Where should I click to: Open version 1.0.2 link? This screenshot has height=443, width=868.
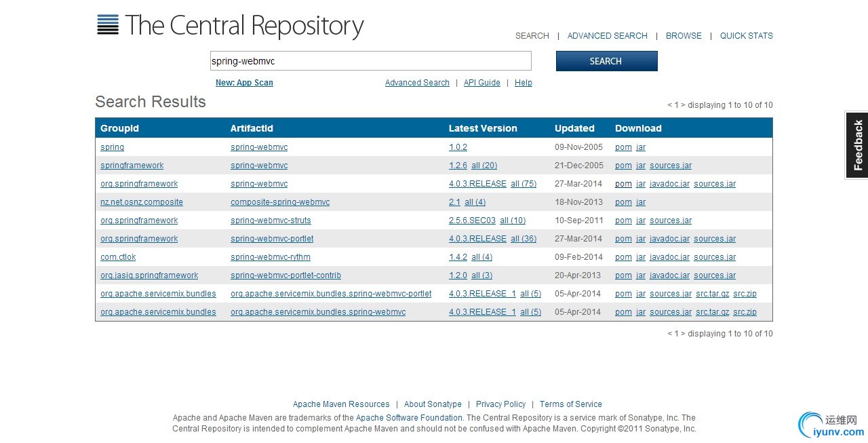pos(458,147)
